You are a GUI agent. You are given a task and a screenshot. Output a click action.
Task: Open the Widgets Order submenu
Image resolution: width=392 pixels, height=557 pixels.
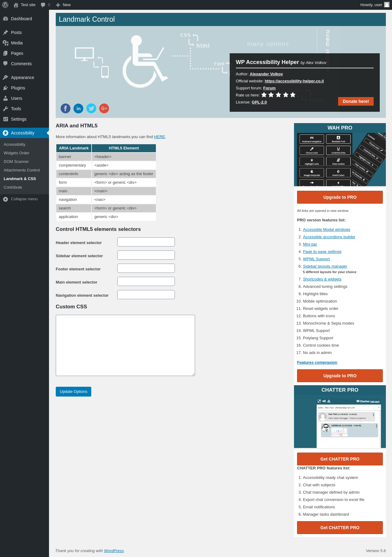(17, 153)
